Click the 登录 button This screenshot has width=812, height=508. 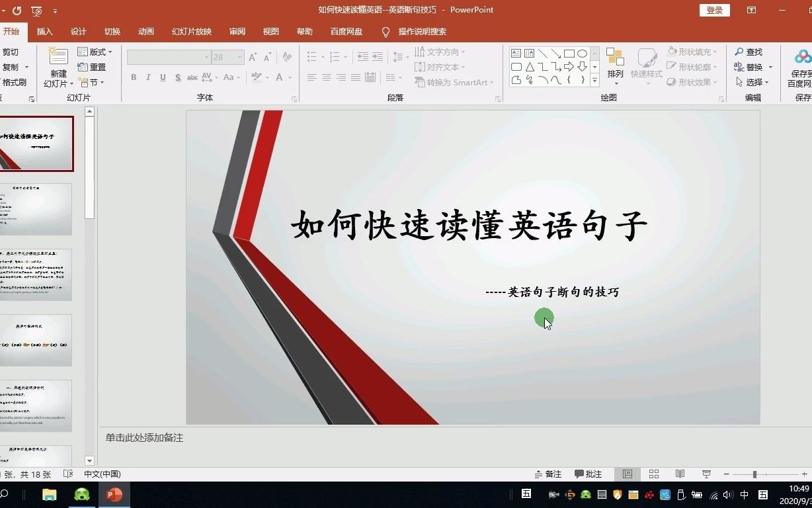tap(714, 10)
